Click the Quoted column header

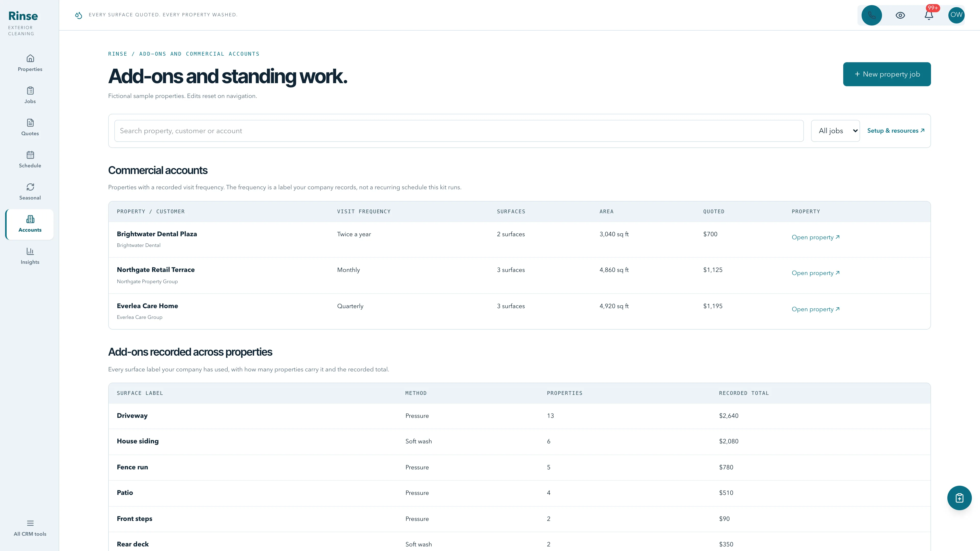714,211
